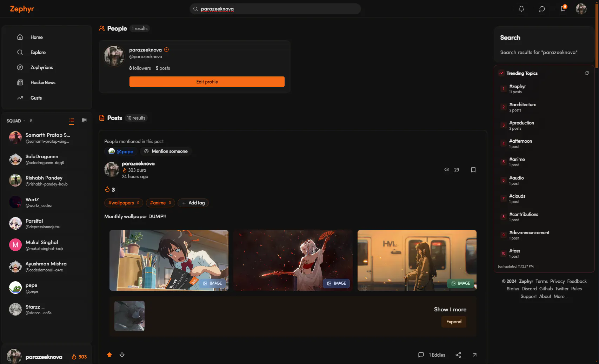Click the Add tag button
This screenshot has width=599, height=364.
pos(193,203)
